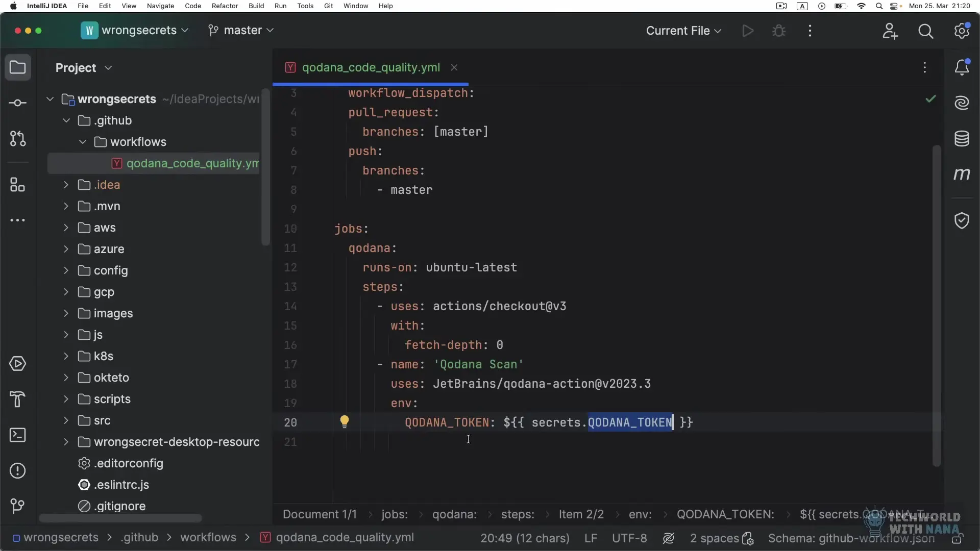Click the LF line separator setting
Screen dimensions: 980x551
tap(591, 538)
